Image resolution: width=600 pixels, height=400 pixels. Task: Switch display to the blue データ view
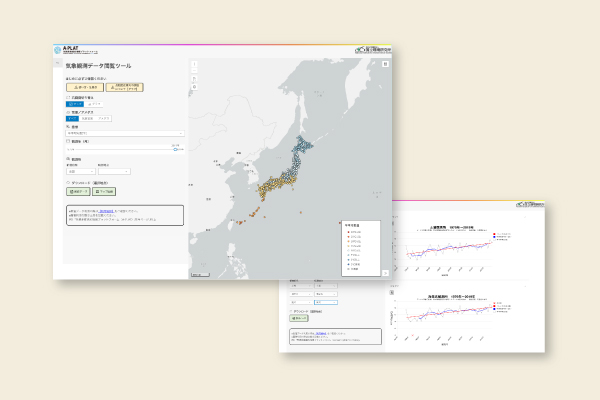[x=75, y=103]
